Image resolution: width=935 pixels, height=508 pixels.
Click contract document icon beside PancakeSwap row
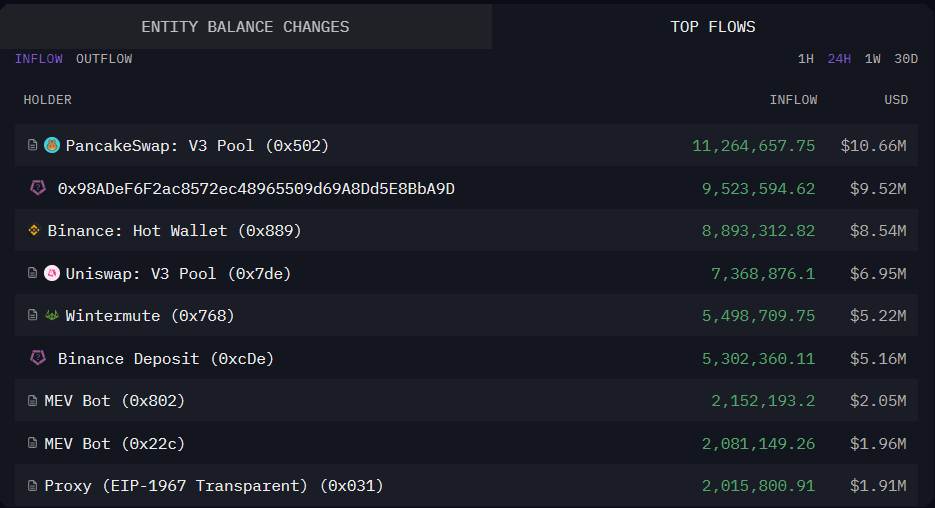pos(33,145)
